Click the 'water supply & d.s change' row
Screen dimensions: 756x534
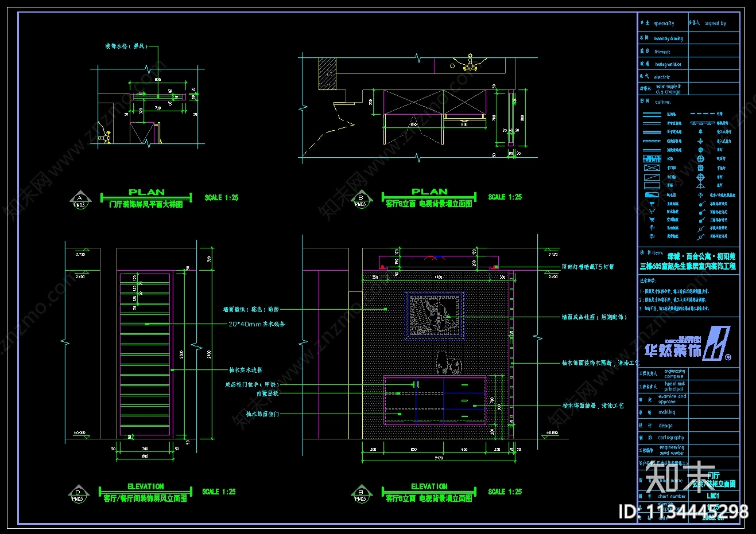pyautogui.click(x=689, y=89)
